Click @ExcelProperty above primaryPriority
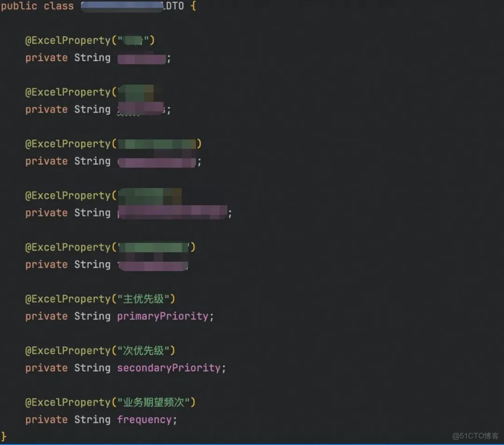 pos(68,299)
